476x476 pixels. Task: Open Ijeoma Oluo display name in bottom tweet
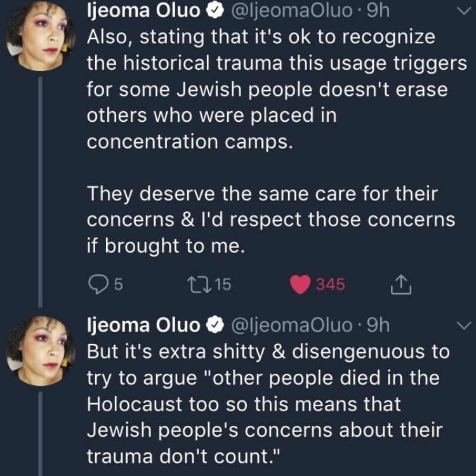click(x=143, y=326)
